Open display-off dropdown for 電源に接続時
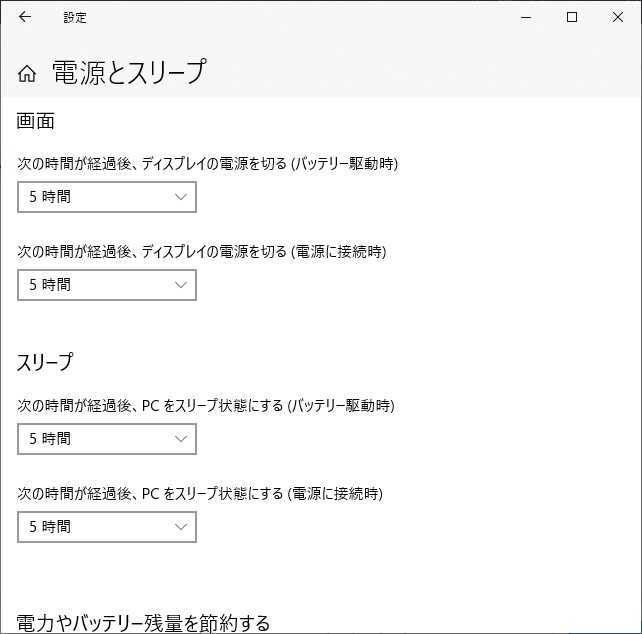The width and height of the screenshot is (642, 634). 107,285
